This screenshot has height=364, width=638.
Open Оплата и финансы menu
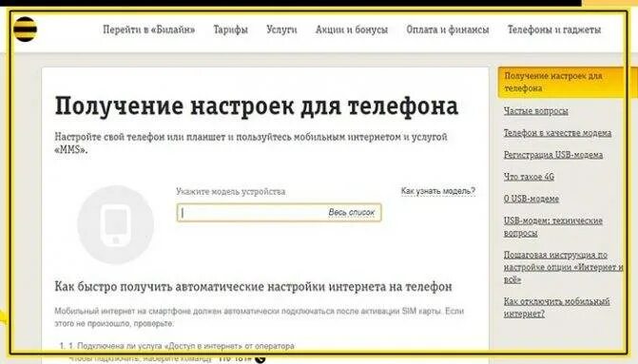coord(448,29)
